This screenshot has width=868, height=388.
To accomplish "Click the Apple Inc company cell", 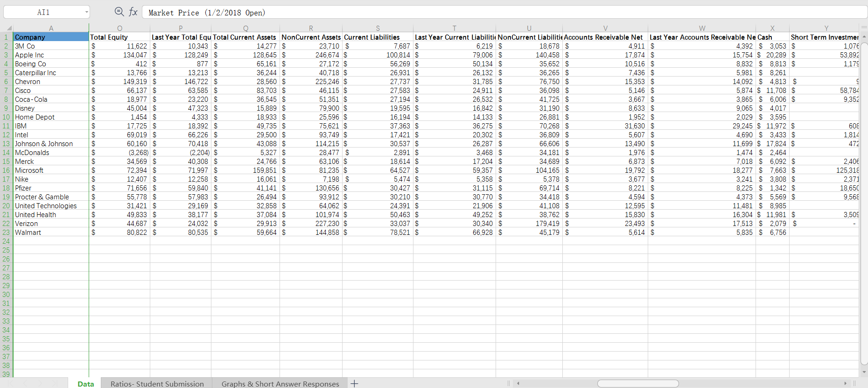I will pyautogui.click(x=51, y=55).
